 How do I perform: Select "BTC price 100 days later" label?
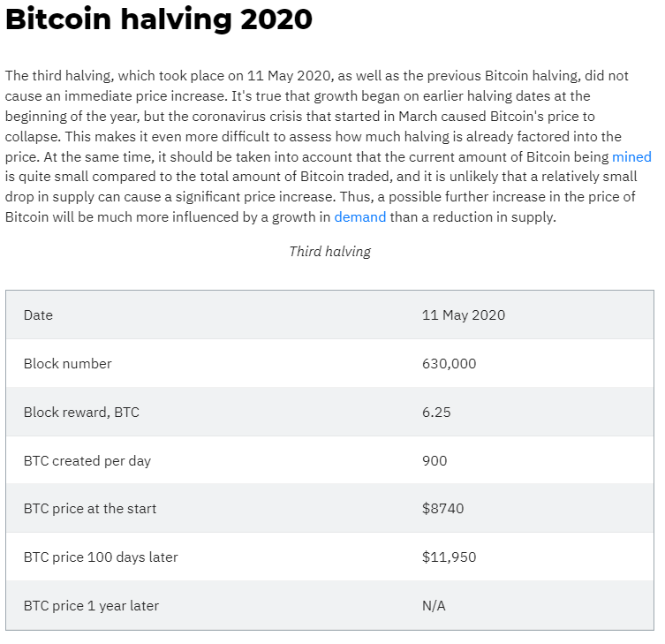tap(101, 557)
